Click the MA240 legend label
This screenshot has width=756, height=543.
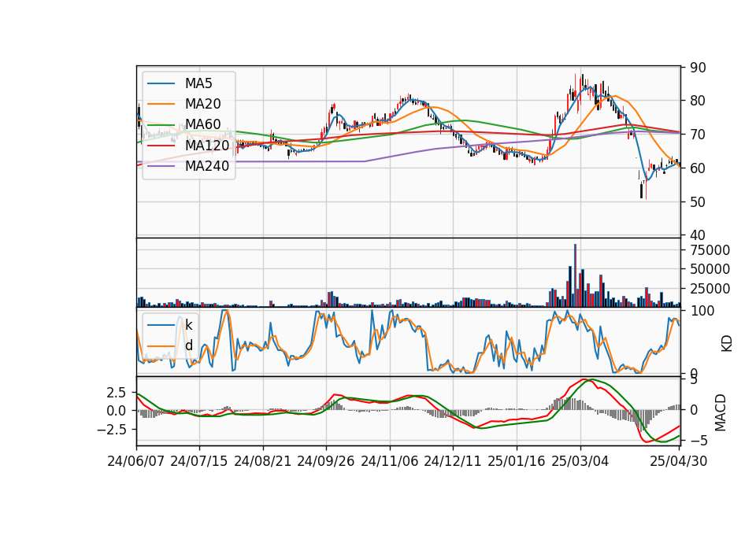pos(207,166)
